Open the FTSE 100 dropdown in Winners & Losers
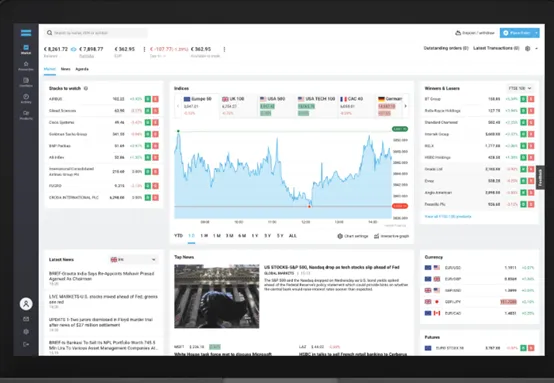 pyautogui.click(x=519, y=88)
